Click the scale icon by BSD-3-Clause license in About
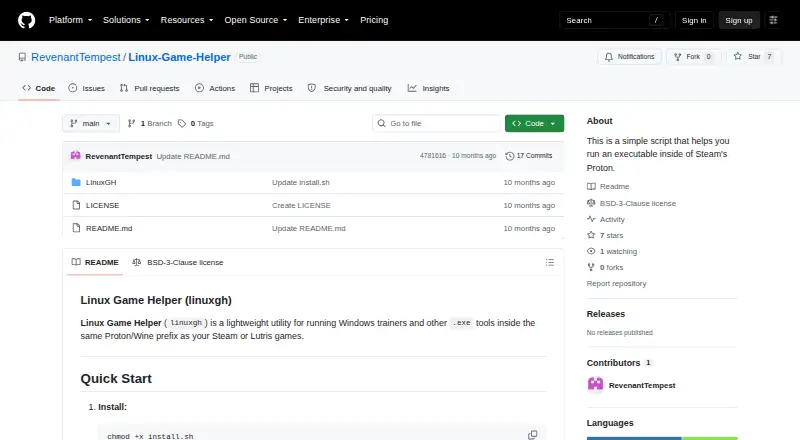Screen dimensions: 800x440 coord(591,203)
